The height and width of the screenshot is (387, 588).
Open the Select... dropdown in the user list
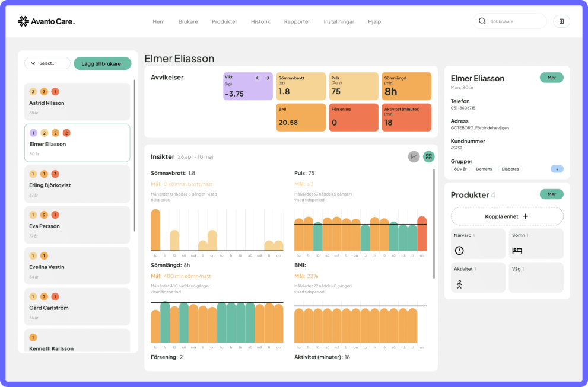pyautogui.click(x=47, y=63)
